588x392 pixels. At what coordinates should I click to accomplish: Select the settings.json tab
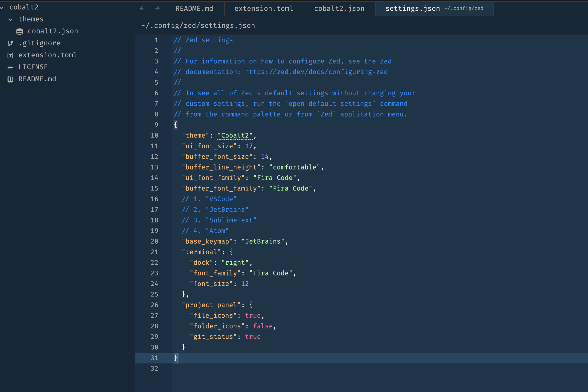(412, 9)
